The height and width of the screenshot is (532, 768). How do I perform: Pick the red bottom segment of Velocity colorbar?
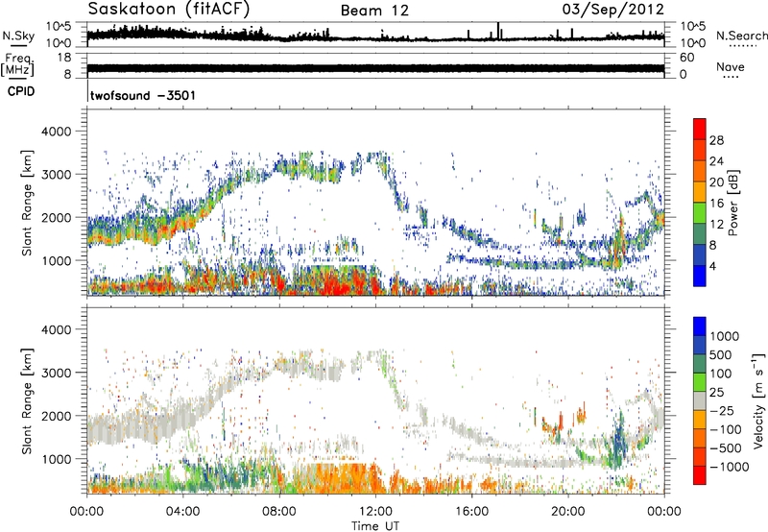click(x=700, y=475)
